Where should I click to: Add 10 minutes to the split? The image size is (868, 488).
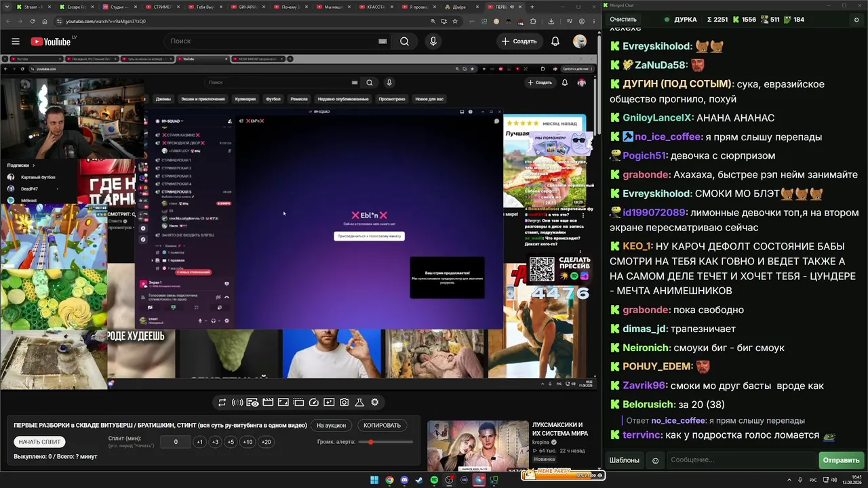coord(248,442)
